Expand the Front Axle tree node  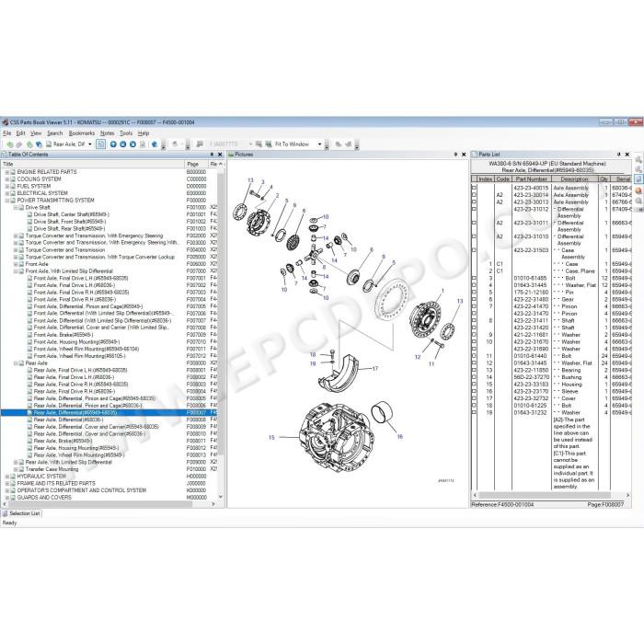pos(16,264)
